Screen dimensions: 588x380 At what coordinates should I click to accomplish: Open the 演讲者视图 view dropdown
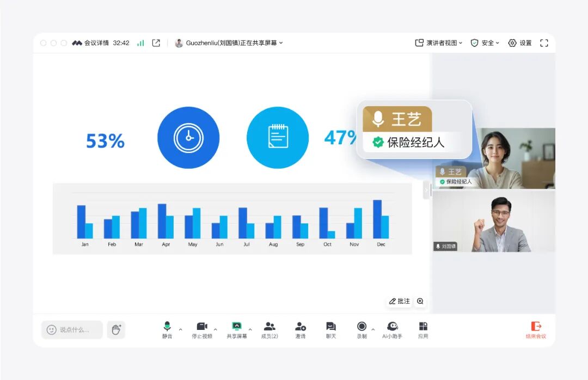pyautogui.click(x=438, y=43)
